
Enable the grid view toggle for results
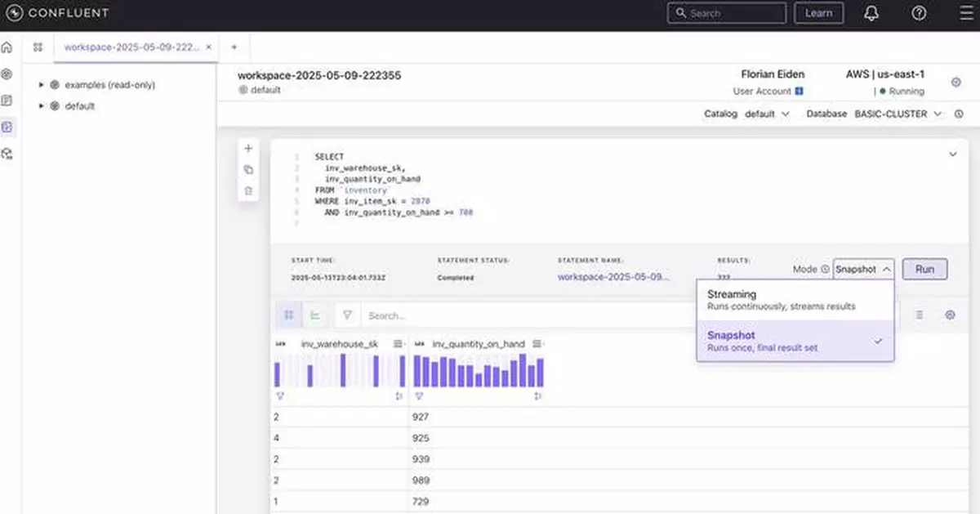[x=290, y=315]
